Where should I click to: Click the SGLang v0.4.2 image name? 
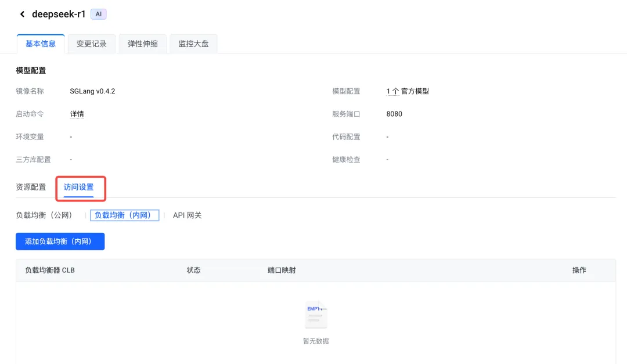(92, 91)
